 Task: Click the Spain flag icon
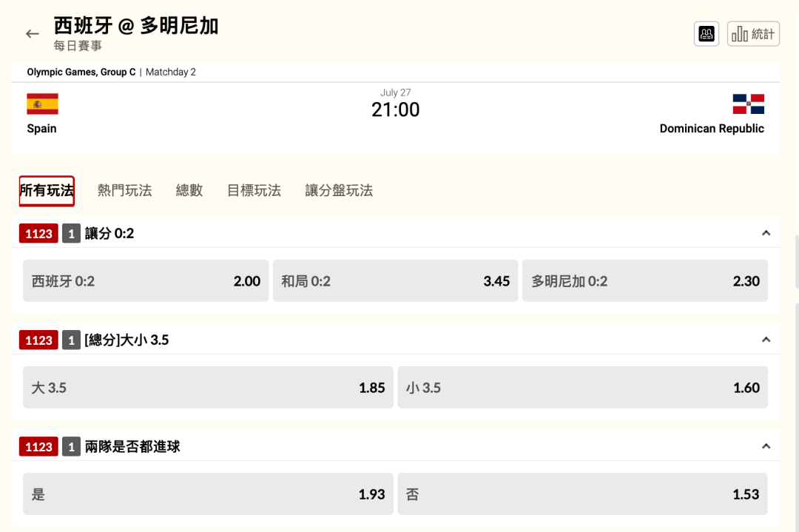(x=42, y=104)
